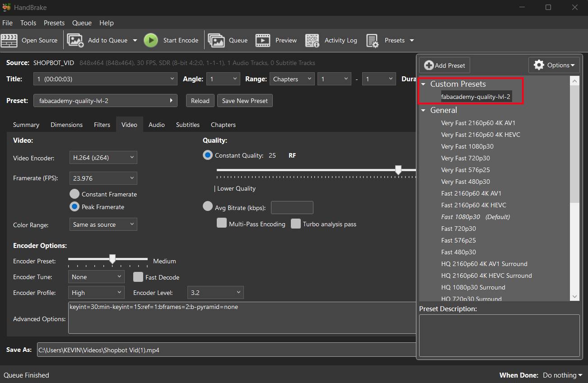This screenshot has height=383, width=588.
Task: Open the Queue menu in menu bar
Action: click(82, 23)
